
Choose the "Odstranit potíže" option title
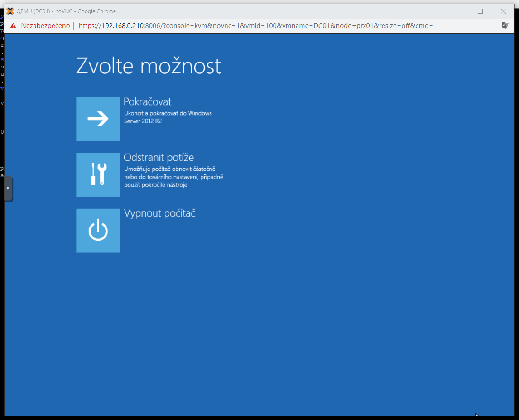click(159, 158)
